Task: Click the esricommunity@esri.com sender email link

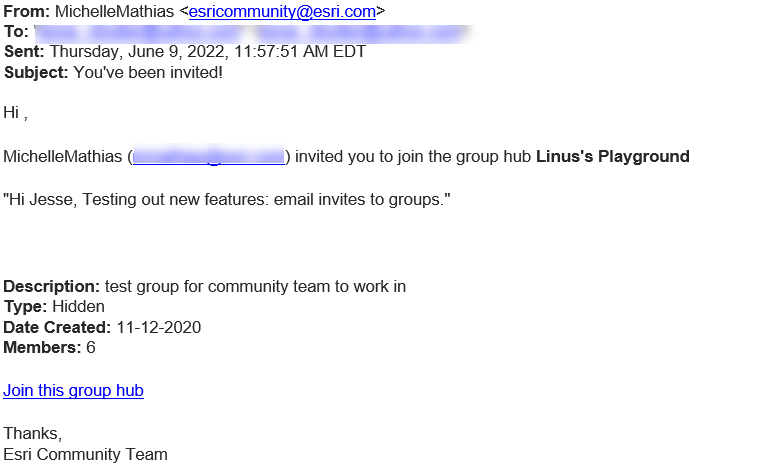Action: [281, 12]
